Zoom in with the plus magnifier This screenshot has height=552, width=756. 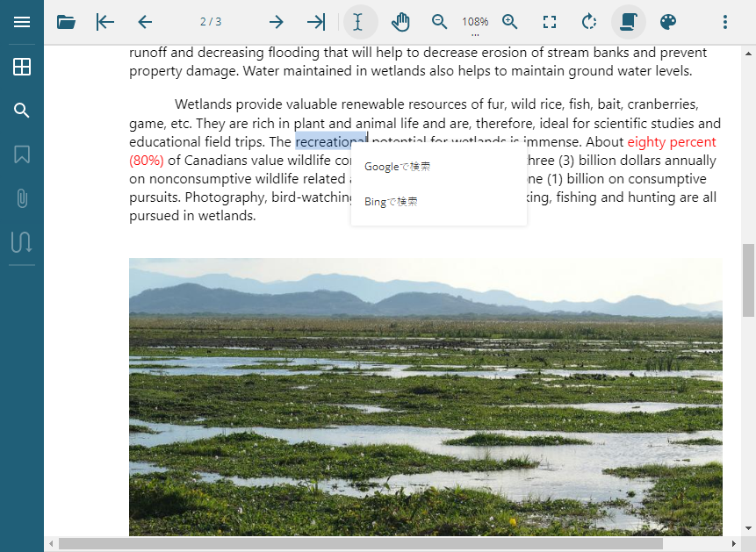click(x=509, y=22)
